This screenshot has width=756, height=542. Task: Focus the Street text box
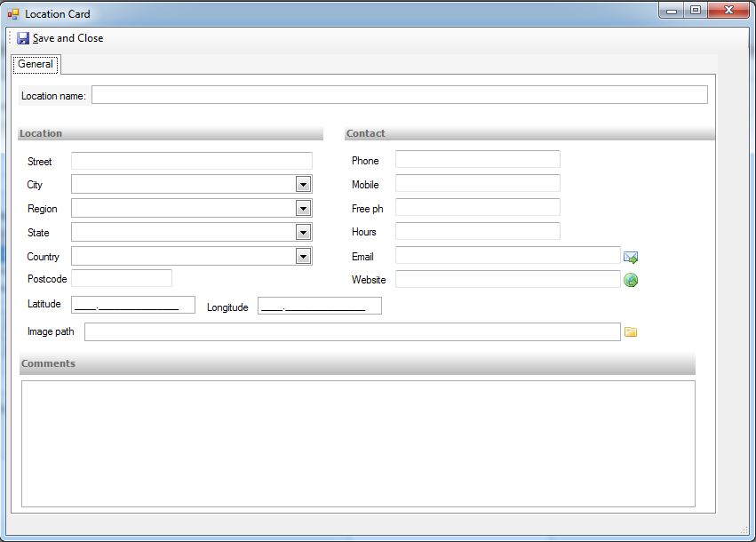pyautogui.click(x=191, y=161)
